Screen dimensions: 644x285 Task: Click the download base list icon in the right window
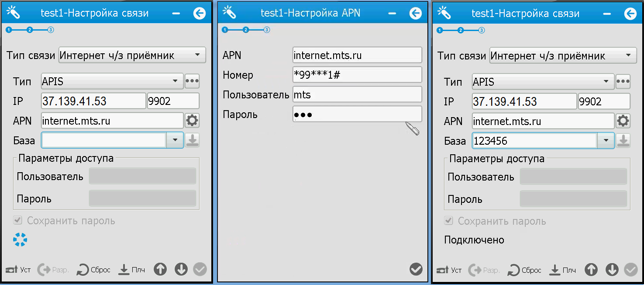(623, 140)
